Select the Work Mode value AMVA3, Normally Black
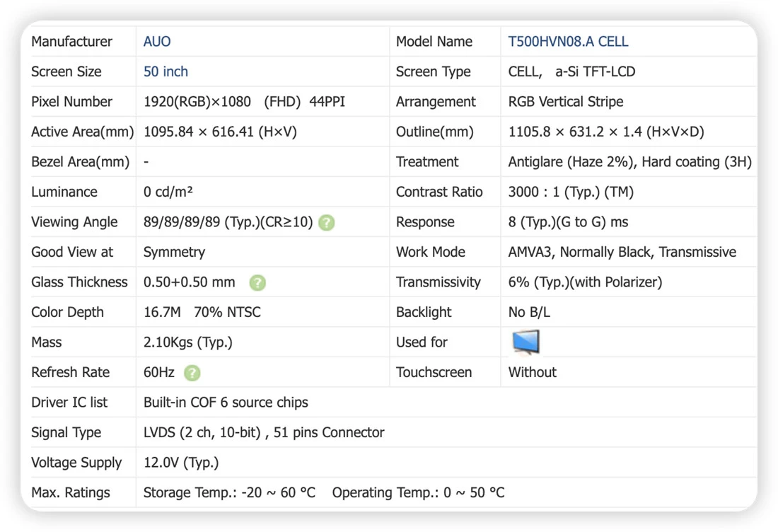Image resolution: width=778 pixels, height=532 pixels. pyautogui.click(x=579, y=252)
